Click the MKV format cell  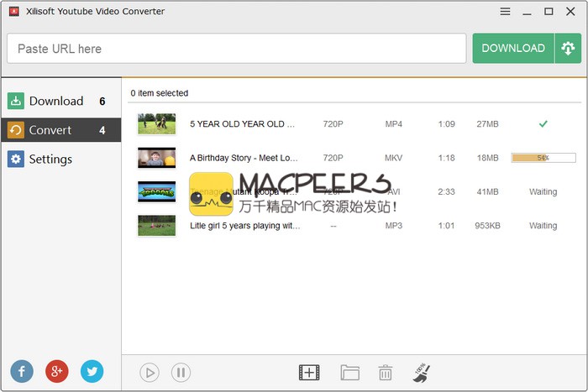[393, 158]
